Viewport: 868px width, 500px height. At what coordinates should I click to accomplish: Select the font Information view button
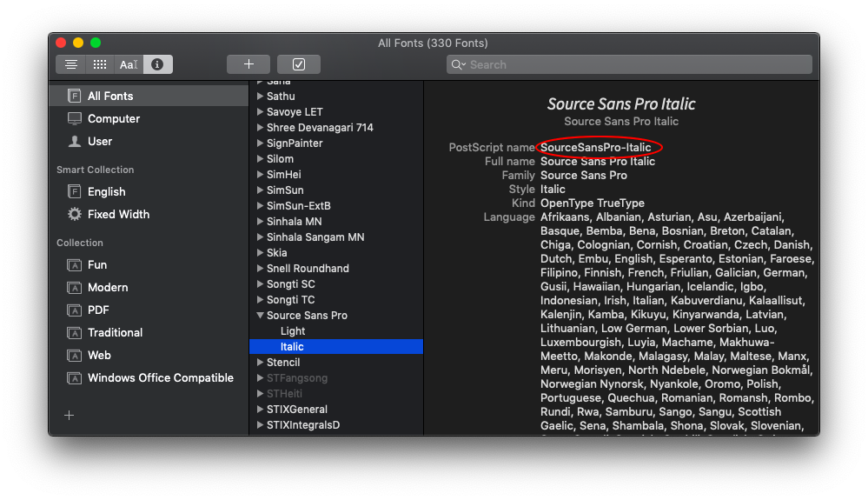click(158, 64)
